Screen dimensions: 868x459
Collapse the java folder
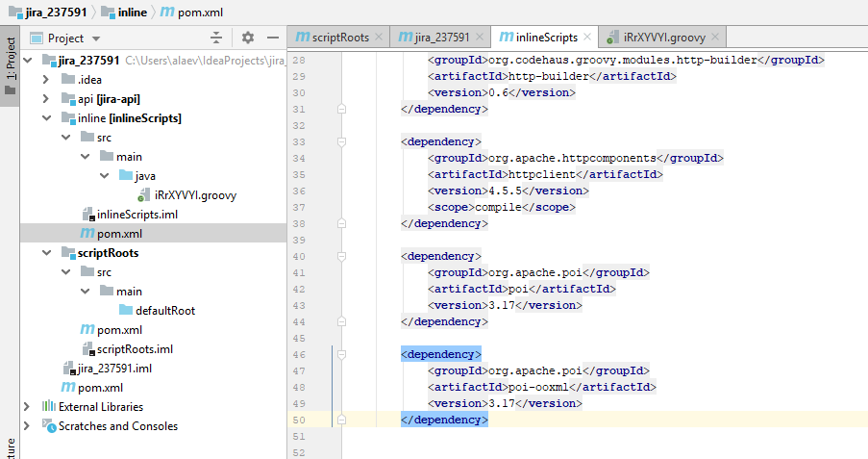[105, 176]
